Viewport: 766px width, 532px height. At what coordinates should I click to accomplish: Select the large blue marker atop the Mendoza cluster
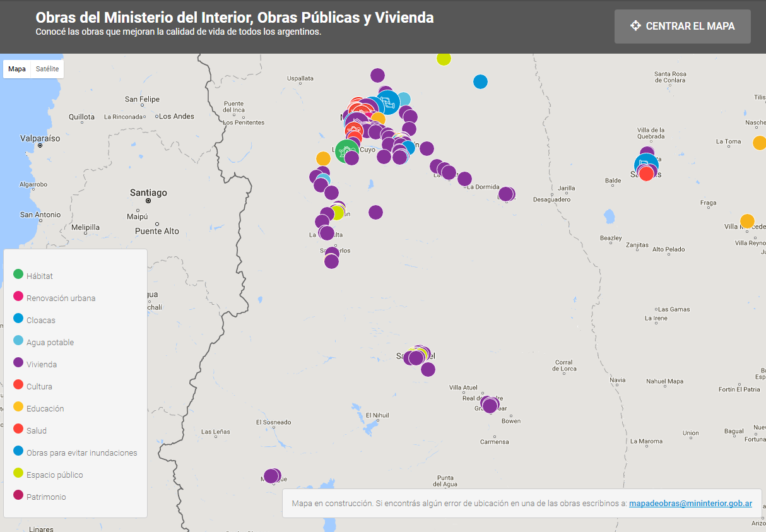click(388, 102)
